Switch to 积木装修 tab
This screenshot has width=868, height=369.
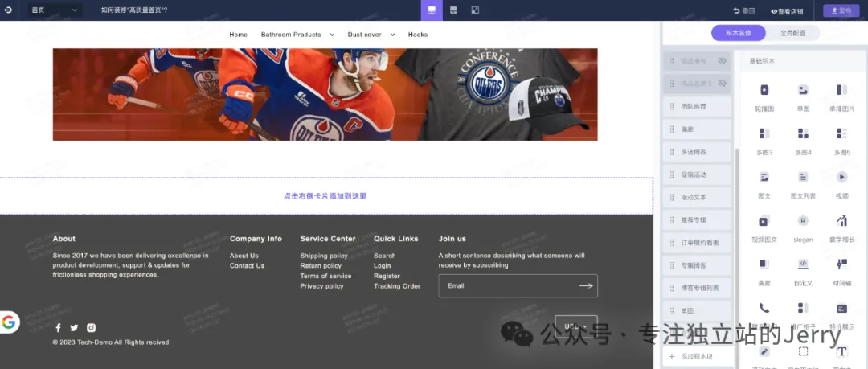[739, 33]
